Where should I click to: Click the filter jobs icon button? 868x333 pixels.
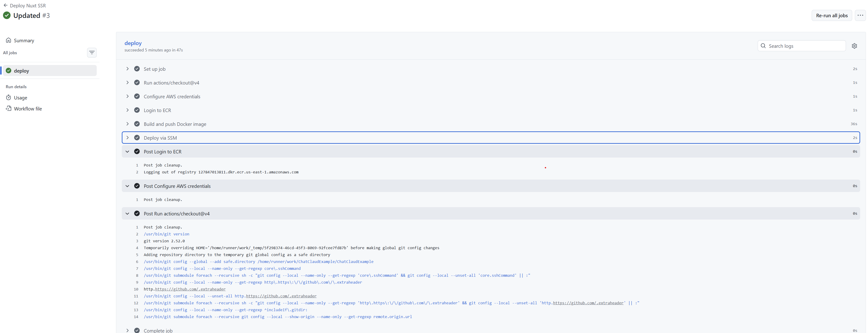point(92,53)
